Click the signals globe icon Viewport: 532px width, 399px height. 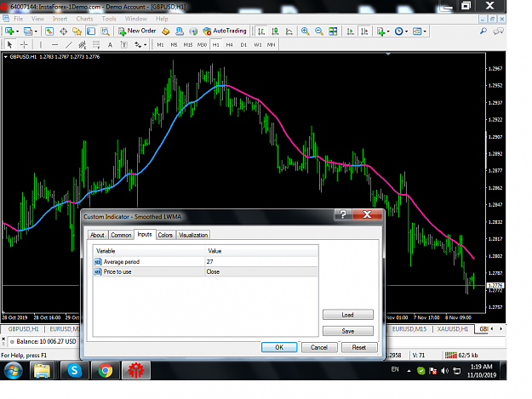click(193, 31)
